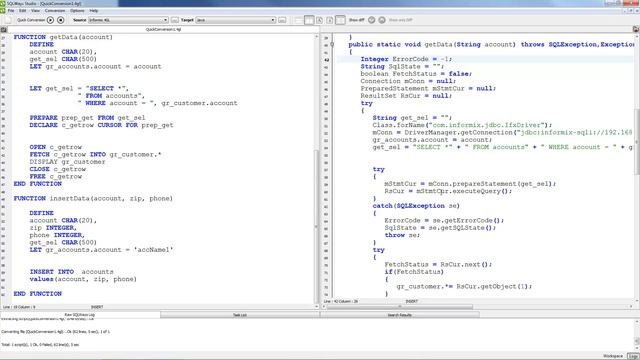Click 'catch(SQLException se)' in Java pane

[416, 206]
